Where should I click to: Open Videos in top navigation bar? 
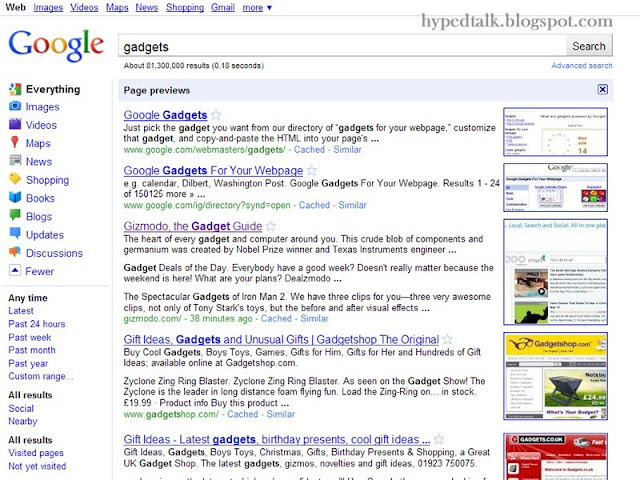pos(84,7)
